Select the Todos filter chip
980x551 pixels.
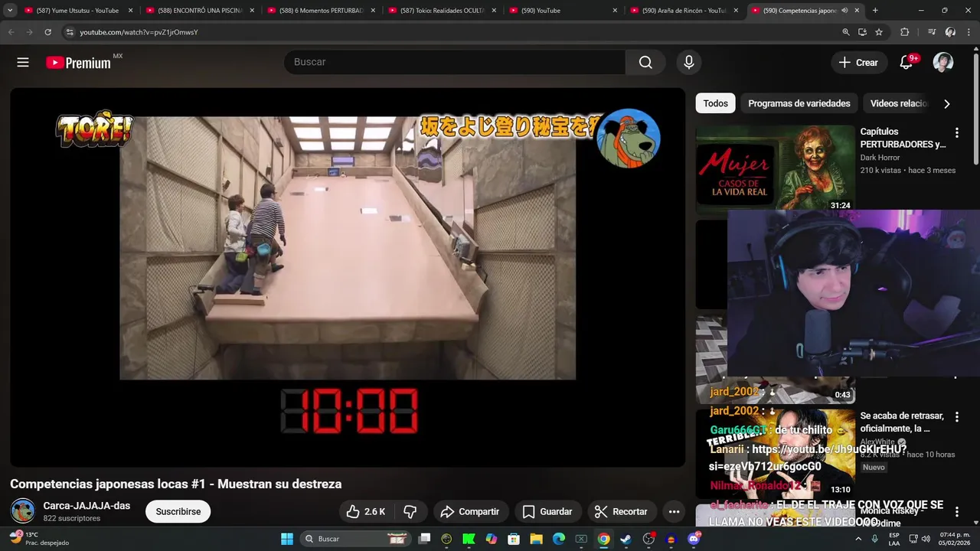pyautogui.click(x=716, y=103)
